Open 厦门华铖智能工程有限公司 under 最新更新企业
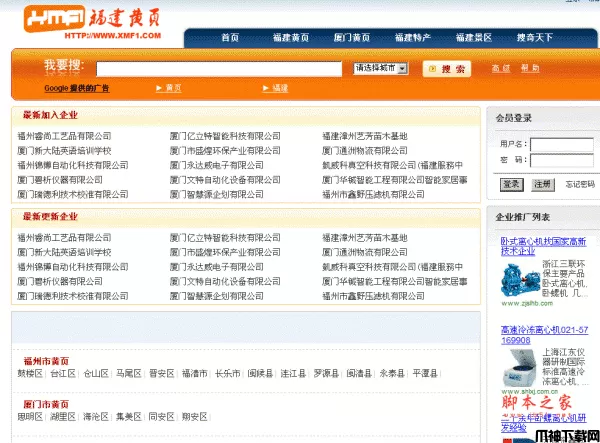600x443 pixels. 395,282
